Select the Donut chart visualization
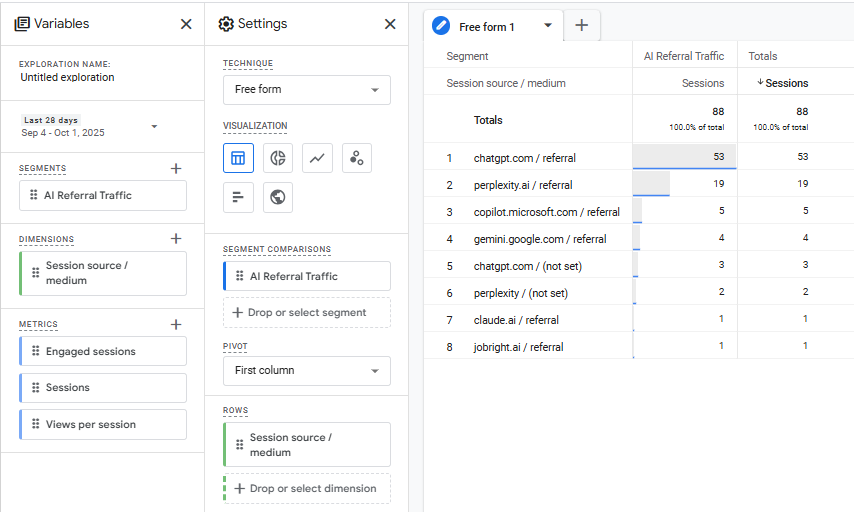854x512 pixels. click(x=278, y=158)
